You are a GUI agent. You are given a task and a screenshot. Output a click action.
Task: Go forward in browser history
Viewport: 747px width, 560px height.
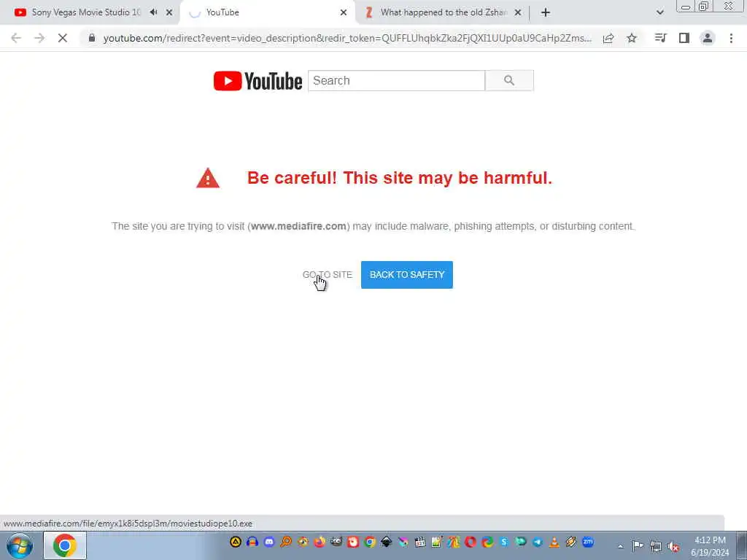point(39,38)
